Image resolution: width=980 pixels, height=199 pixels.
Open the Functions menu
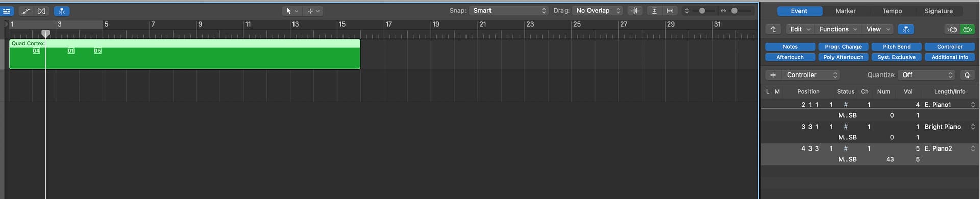point(838,29)
